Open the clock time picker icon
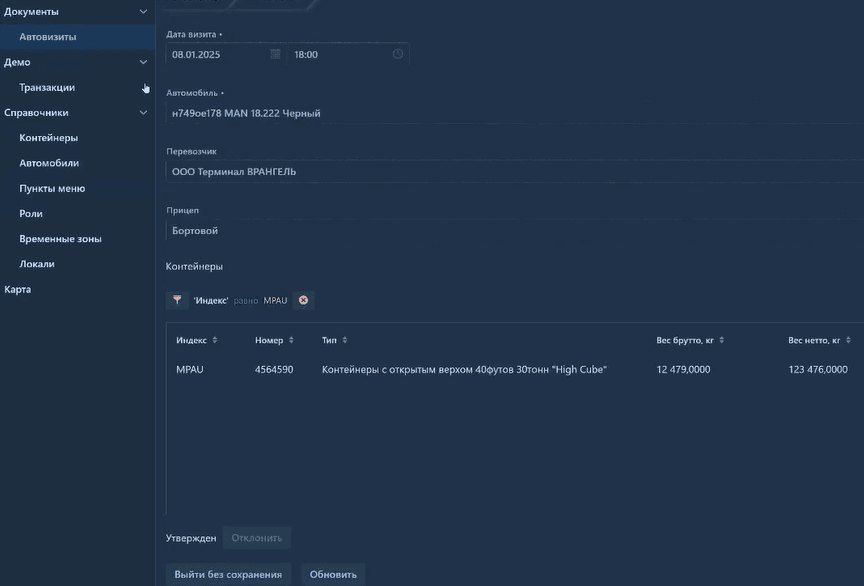 [x=397, y=54]
